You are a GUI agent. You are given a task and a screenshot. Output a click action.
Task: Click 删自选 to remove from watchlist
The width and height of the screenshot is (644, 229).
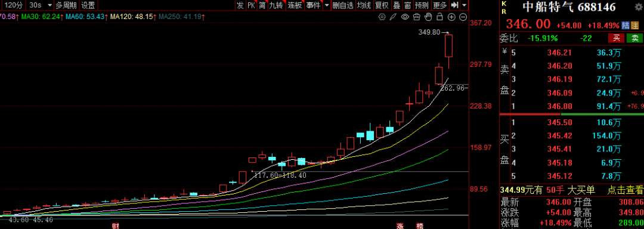342,5
